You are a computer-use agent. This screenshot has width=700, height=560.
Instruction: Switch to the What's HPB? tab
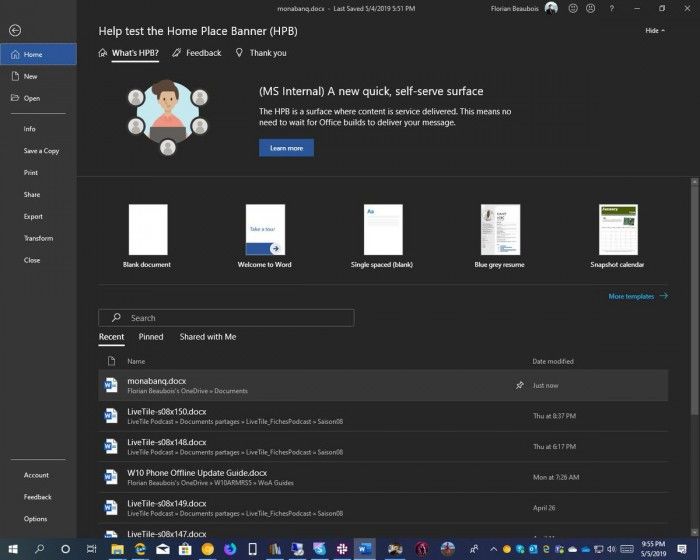pos(129,53)
